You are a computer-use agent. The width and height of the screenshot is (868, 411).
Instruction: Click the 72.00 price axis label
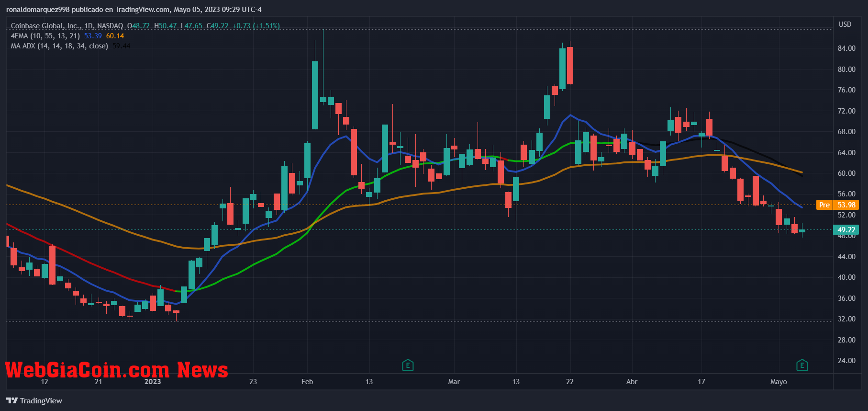(846, 111)
